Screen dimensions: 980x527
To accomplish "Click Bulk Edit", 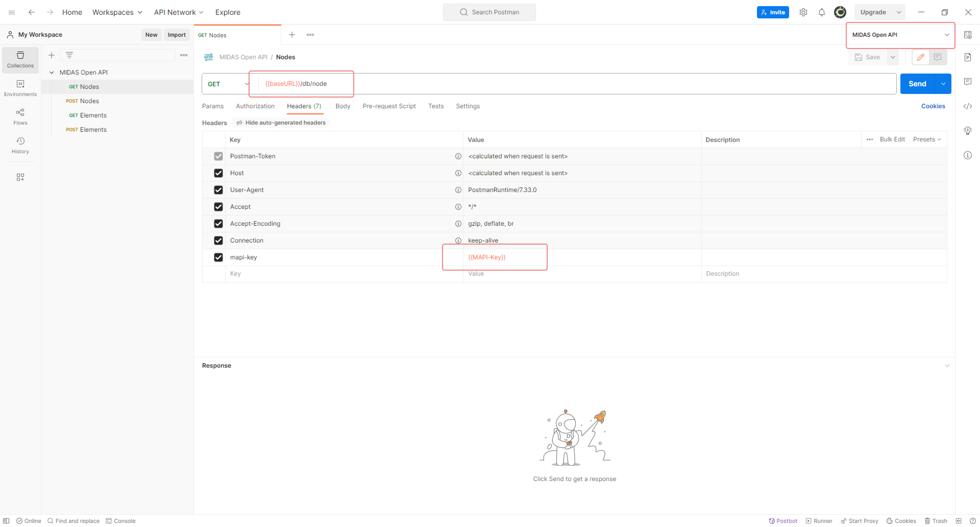I will point(892,139).
